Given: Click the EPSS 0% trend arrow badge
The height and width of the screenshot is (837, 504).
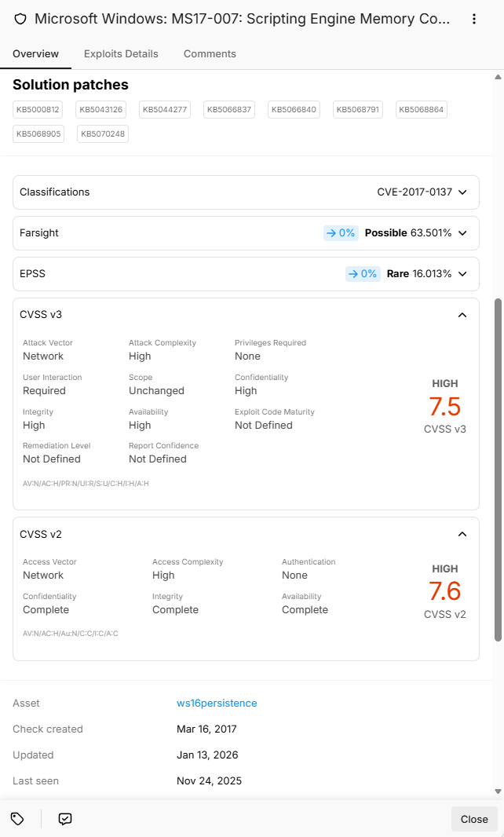Looking at the screenshot, I should (x=363, y=274).
